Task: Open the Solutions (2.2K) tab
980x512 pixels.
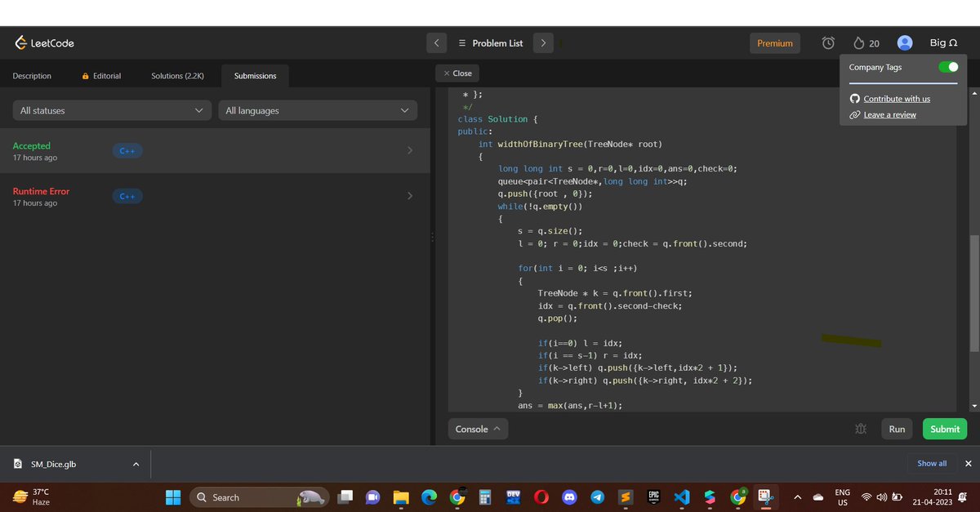Action: coord(177,76)
